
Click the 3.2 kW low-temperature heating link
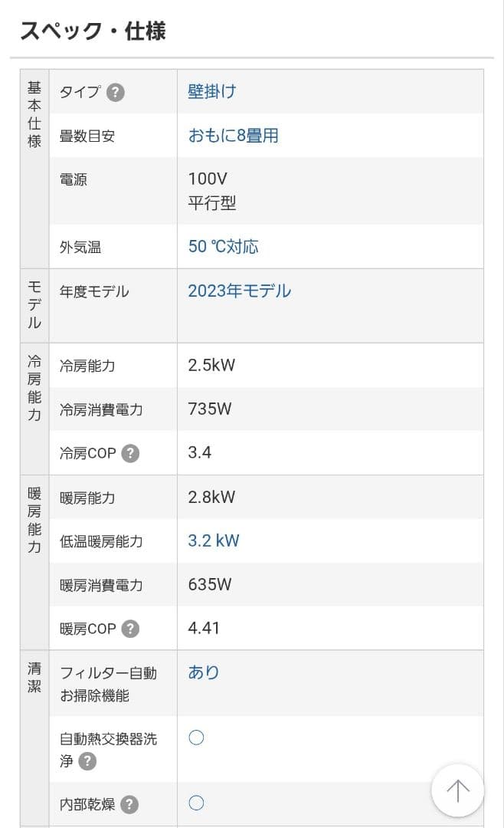(214, 540)
